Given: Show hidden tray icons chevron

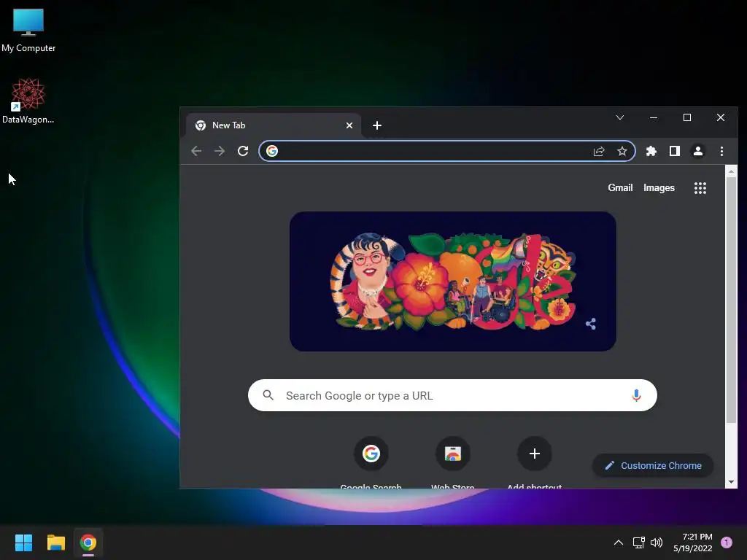Looking at the screenshot, I should click(619, 542).
